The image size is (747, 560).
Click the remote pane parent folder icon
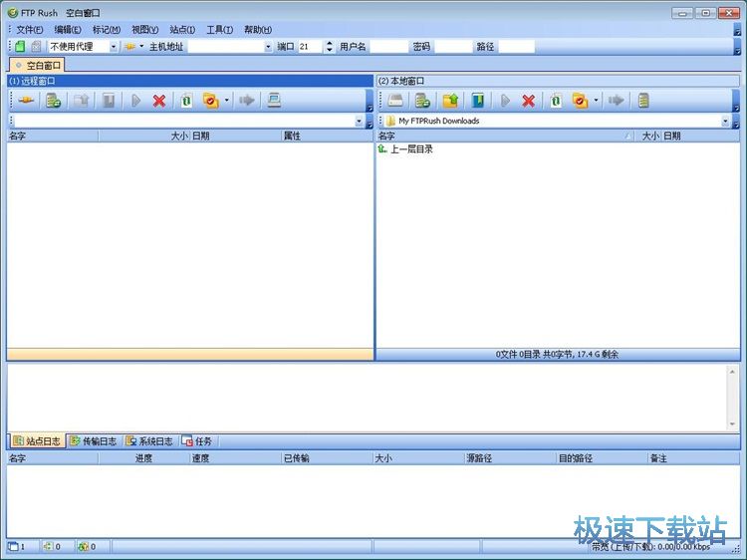pyautogui.click(x=82, y=101)
